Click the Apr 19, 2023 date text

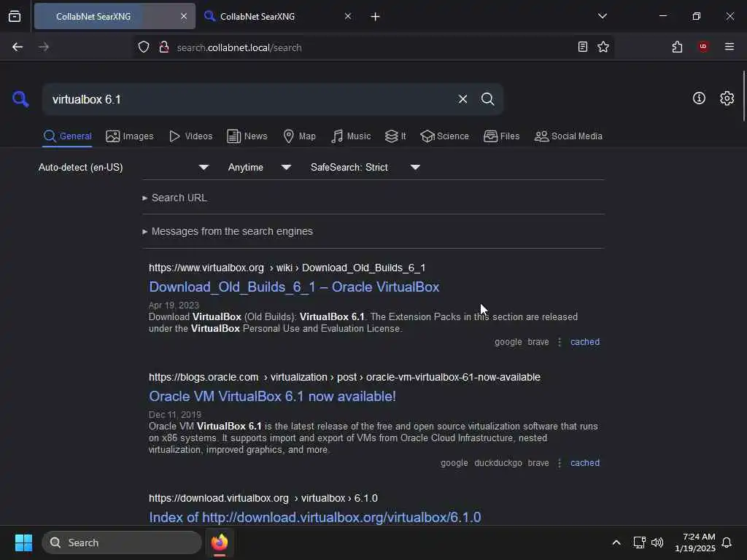pos(174,306)
